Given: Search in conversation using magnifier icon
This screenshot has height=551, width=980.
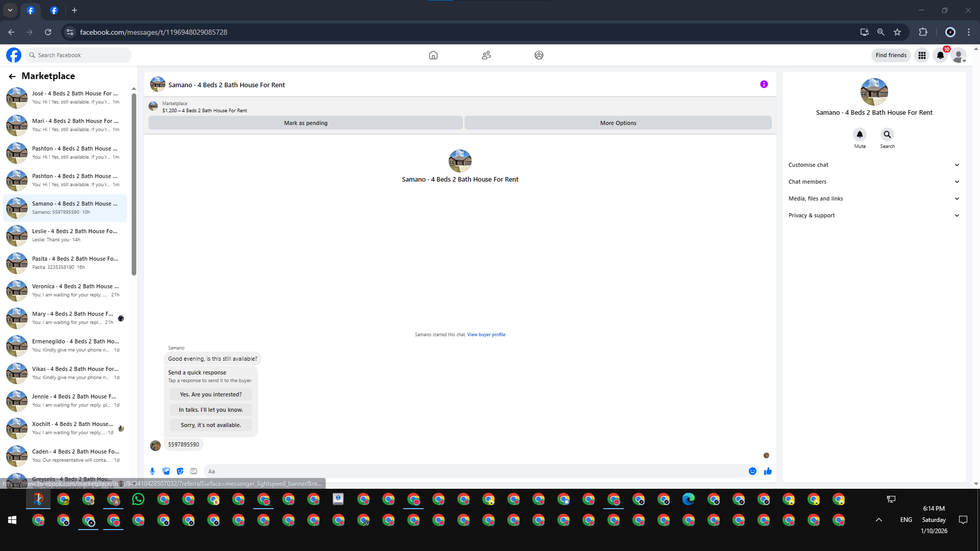Looking at the screenshot, I should (887, 135).
